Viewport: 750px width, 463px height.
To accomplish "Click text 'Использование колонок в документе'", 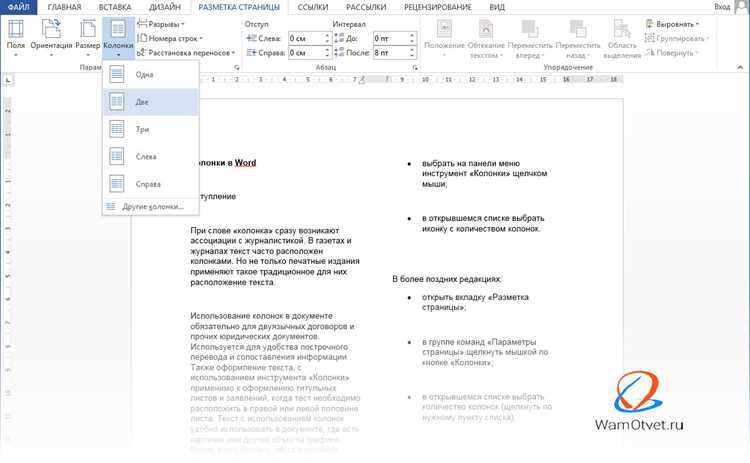I will (261, 316).
